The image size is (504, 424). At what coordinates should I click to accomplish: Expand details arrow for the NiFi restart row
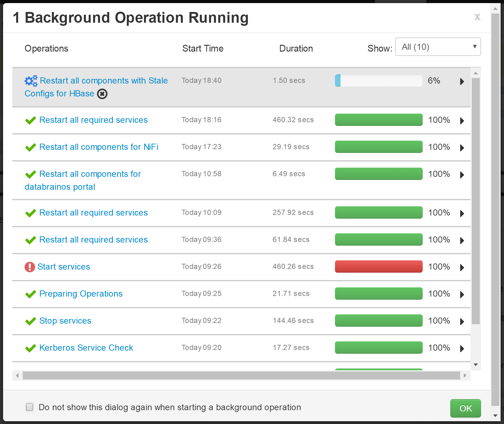tap(462, 148)
